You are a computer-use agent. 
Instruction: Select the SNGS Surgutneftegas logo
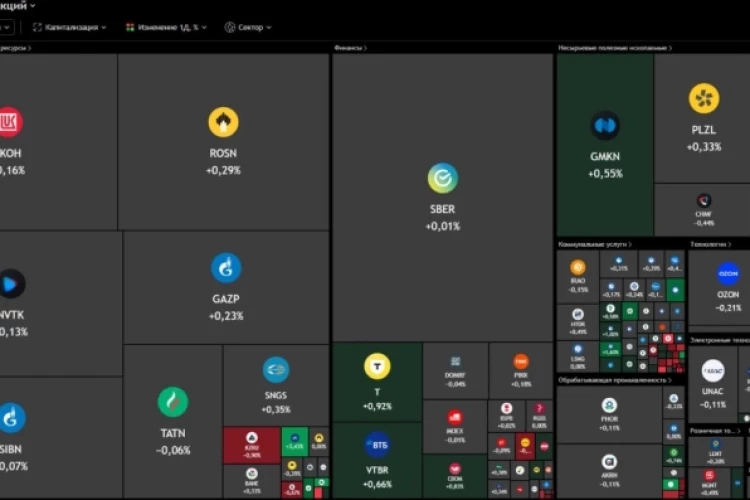[276, 370]
